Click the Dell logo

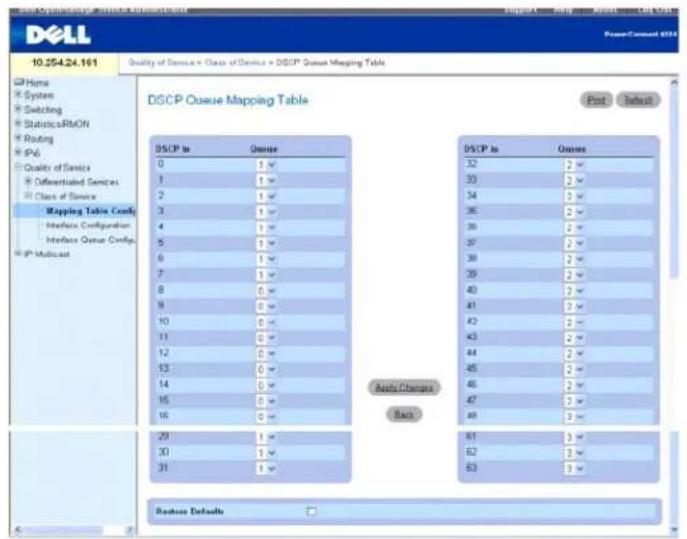tap(58, 35)
